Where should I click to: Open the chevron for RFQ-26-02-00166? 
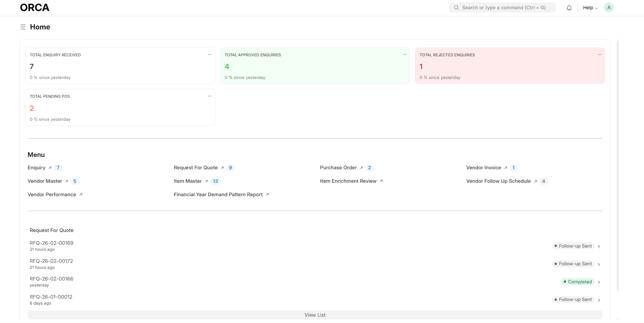[599, 282]
